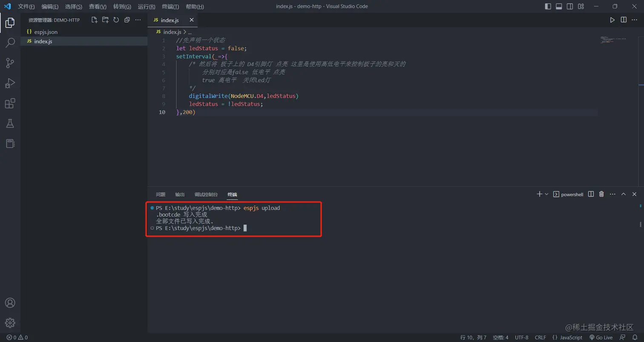
Task: Switch to the 调试控制台 panel tab
Action: pyautogui.click(x=206, y=194)
